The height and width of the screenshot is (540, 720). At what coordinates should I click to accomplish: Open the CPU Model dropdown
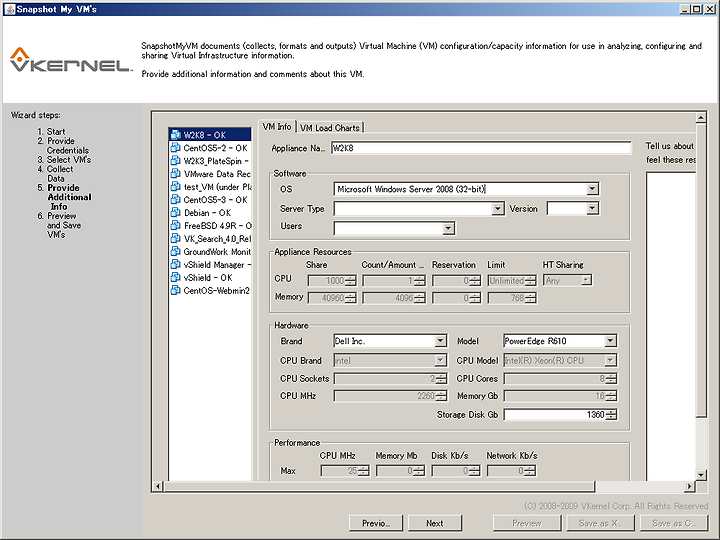tap(610, 360)
